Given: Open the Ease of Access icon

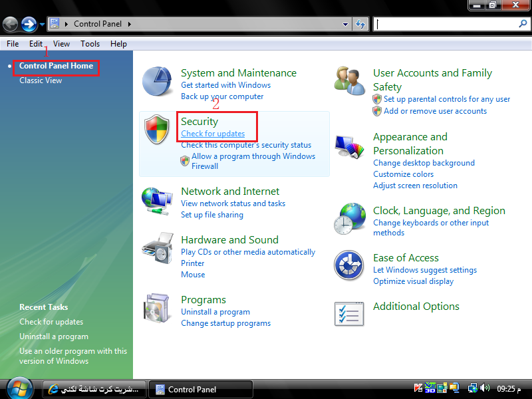Looking at the screenshot, I should 349,265.
